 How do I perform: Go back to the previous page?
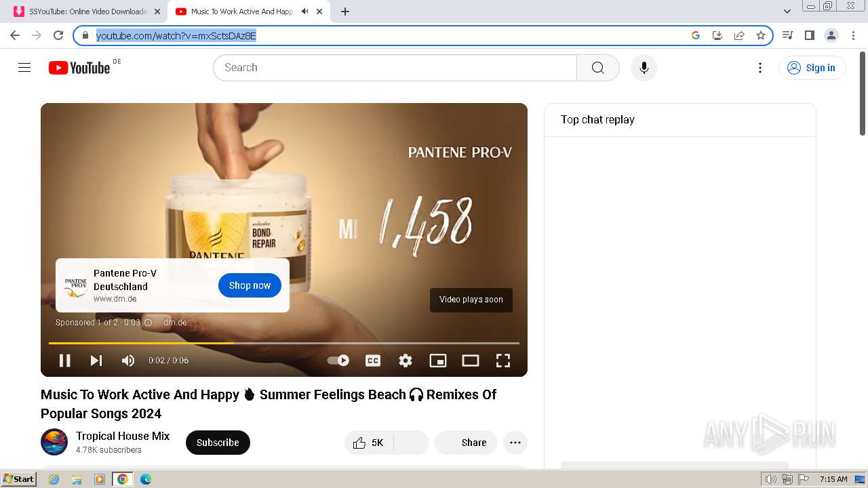[x=15, y=35]
